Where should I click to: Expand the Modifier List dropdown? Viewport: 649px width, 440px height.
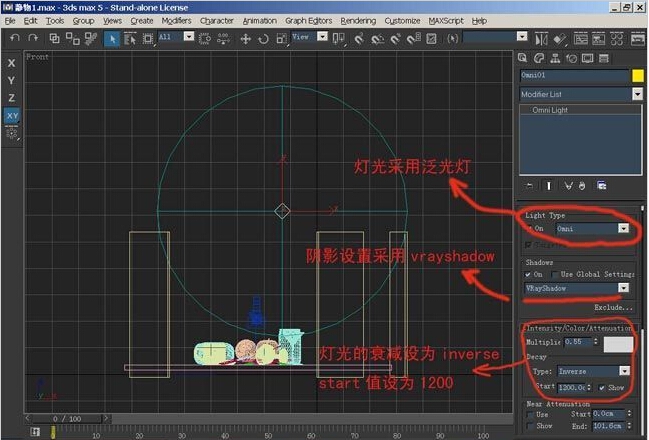(637, 94)
